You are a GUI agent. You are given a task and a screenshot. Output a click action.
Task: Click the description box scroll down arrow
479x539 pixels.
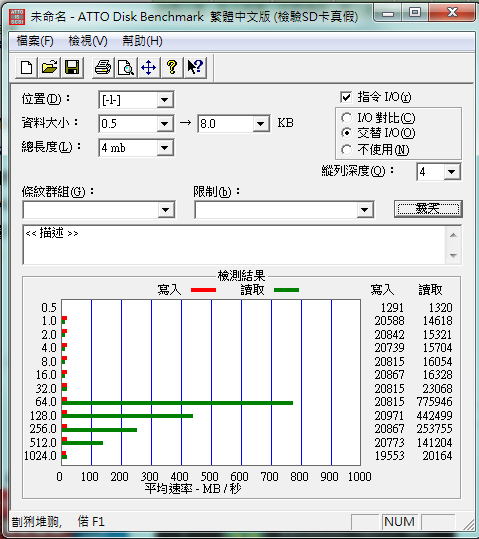coord(453,256)
